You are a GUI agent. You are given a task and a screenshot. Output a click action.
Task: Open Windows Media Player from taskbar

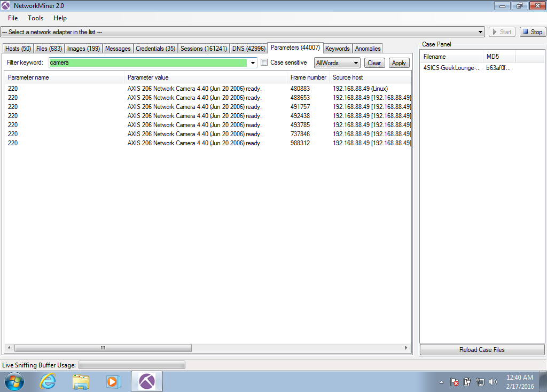click(113, 381)
